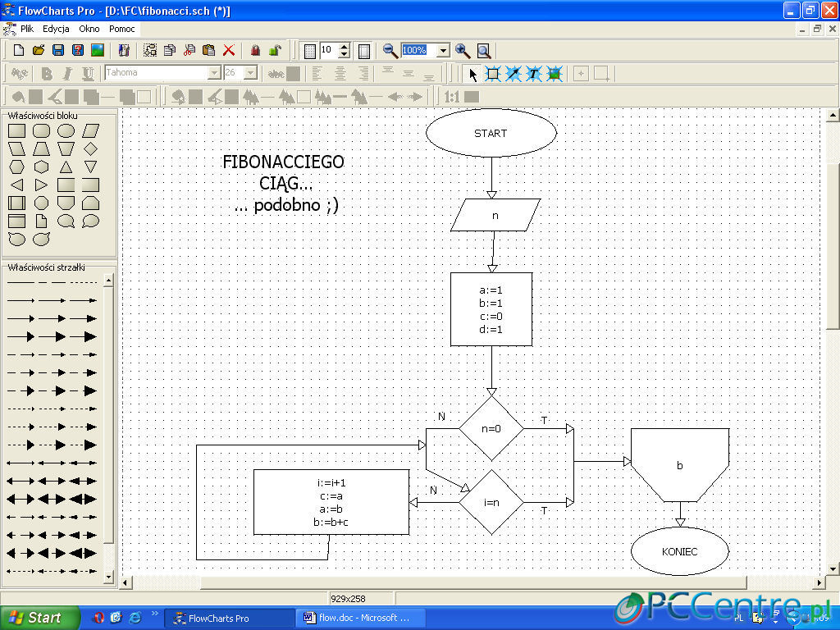Pick the diamond decision block shape
Screen dimensions: 840x630
90,148
